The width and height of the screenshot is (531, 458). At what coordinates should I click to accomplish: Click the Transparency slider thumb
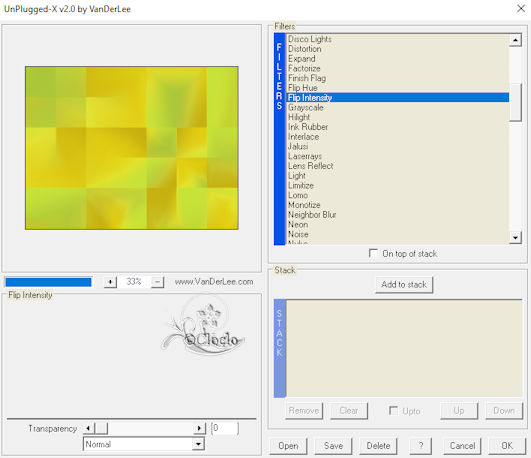pos(101,429)
